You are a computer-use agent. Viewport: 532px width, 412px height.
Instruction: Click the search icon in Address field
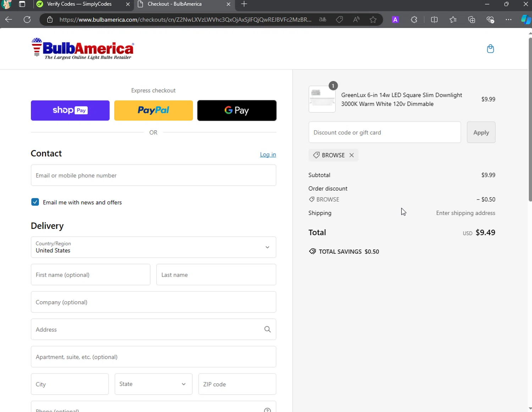click(267, 329)
